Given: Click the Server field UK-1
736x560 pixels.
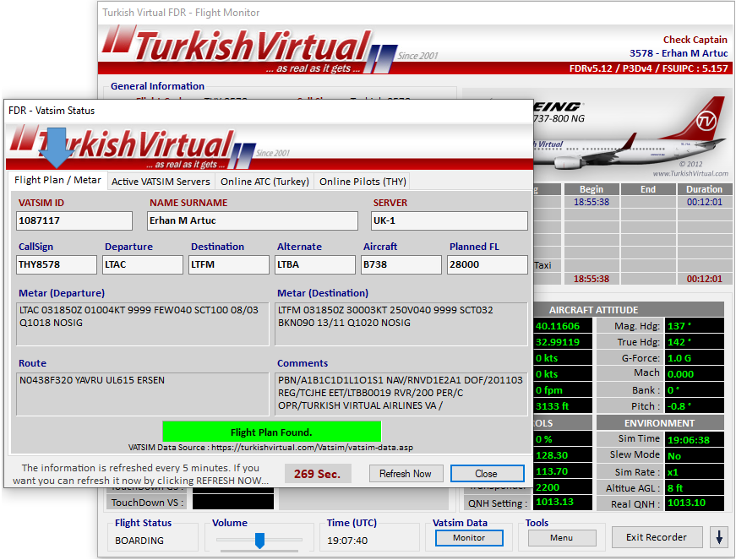Looking at the screenshot, I should pos(450,220).
